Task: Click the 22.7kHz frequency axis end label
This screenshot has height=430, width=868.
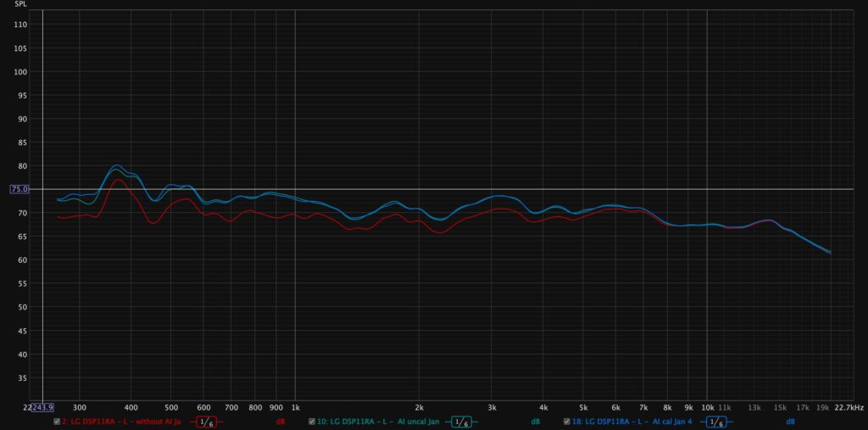Action: coord(849,407)
